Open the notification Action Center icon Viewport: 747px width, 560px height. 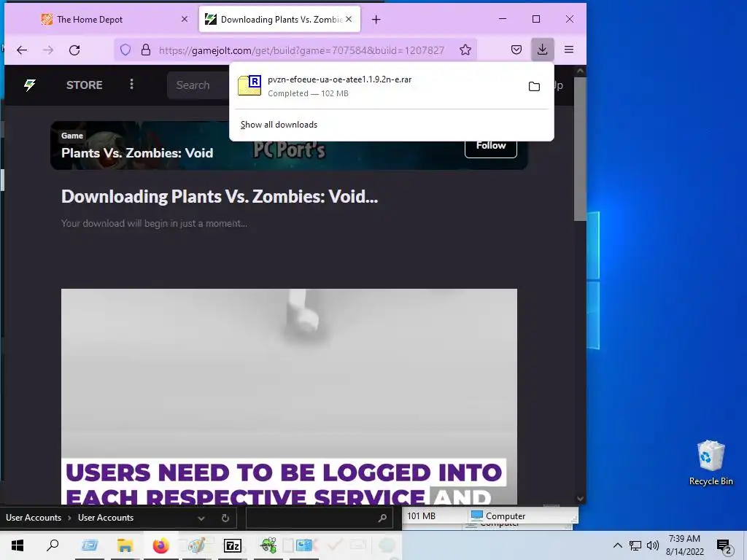click(x=724, y=545)
